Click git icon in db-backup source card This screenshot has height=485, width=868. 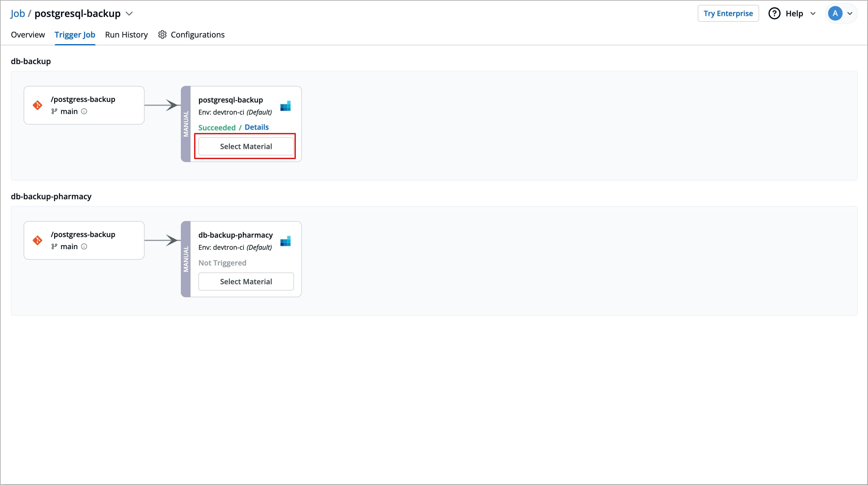(x=38, y=105)
